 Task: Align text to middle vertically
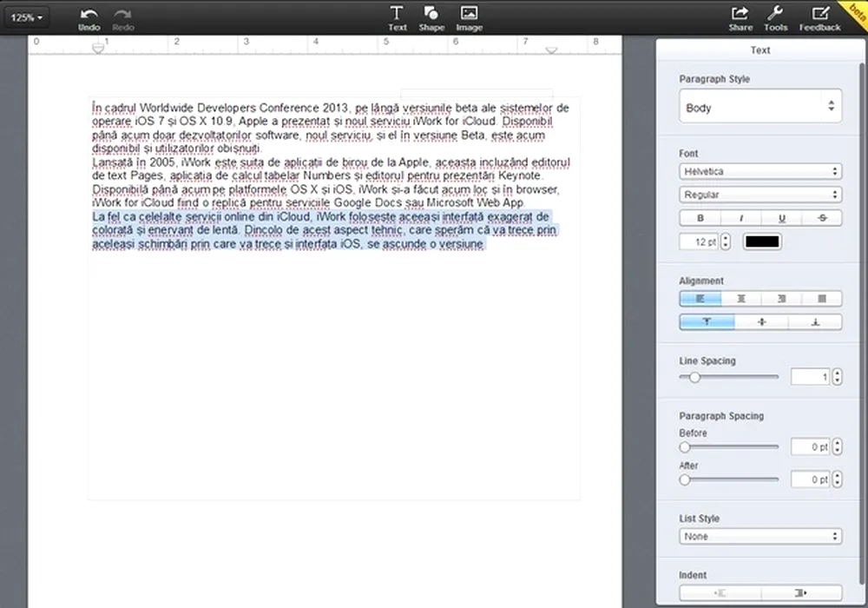pyautogui.click(x=762, y=322)
